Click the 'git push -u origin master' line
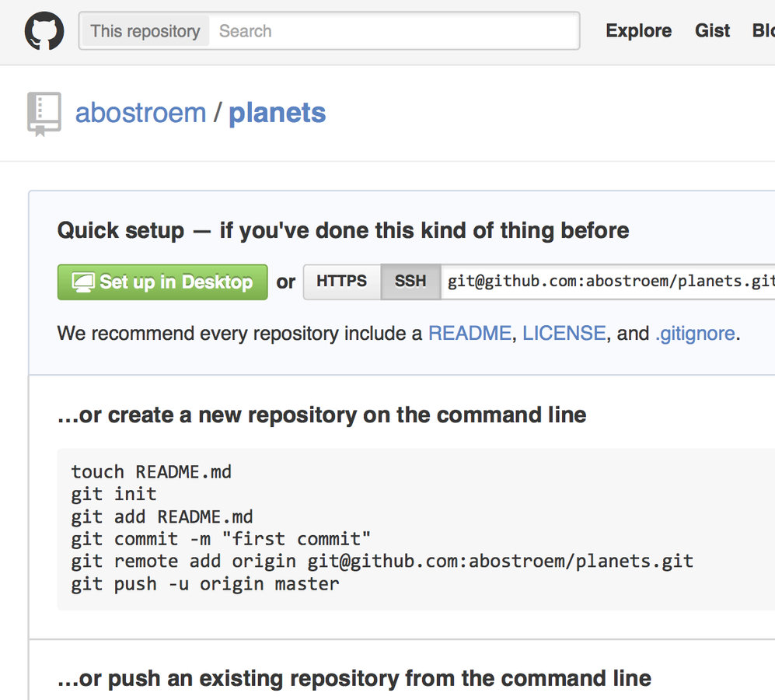The height and width of the screenshot is (700, 775). [205, 584]
